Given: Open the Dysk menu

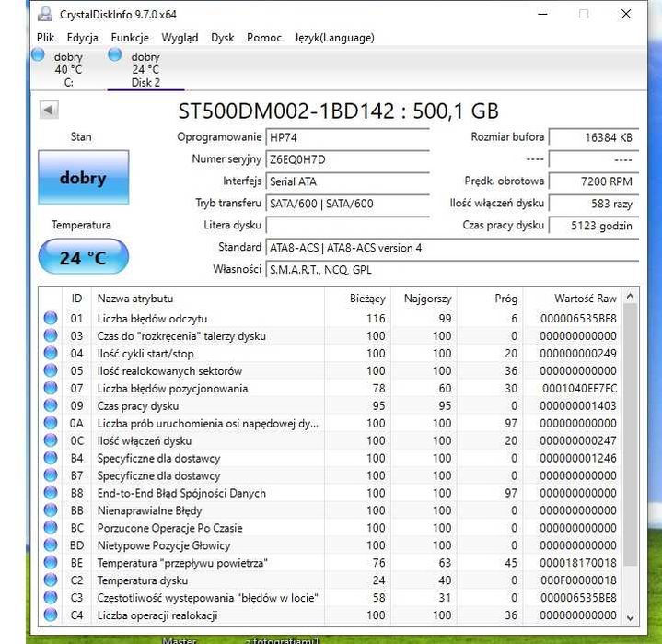Looking at the screenshot, I should click(223, 38).
